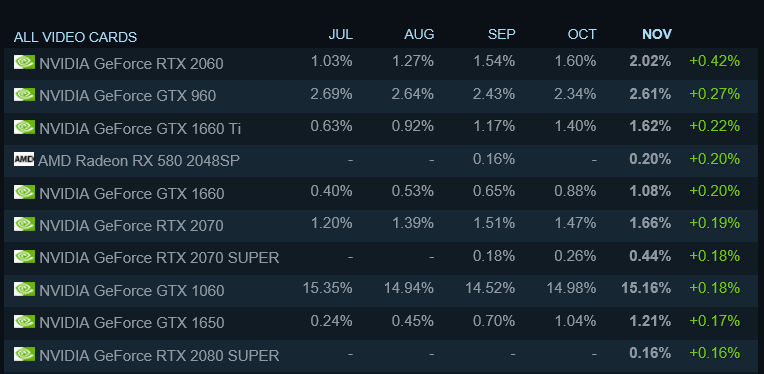
Task: Click the 15.16% November value for GTX 1060
Action: [646, 288]
